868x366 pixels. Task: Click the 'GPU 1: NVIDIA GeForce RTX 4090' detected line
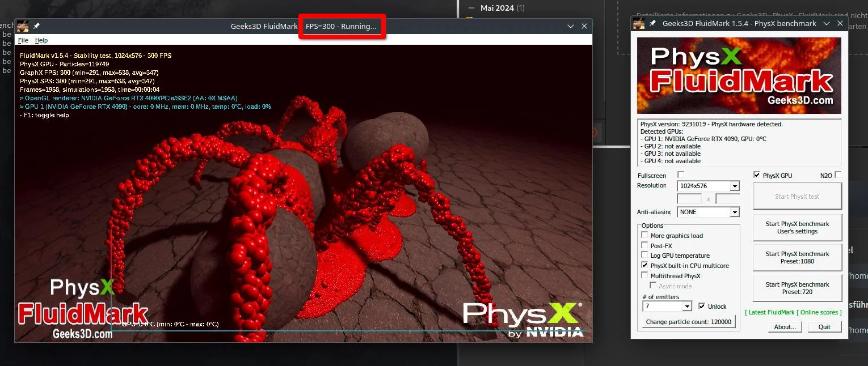[x=703, y=139]
